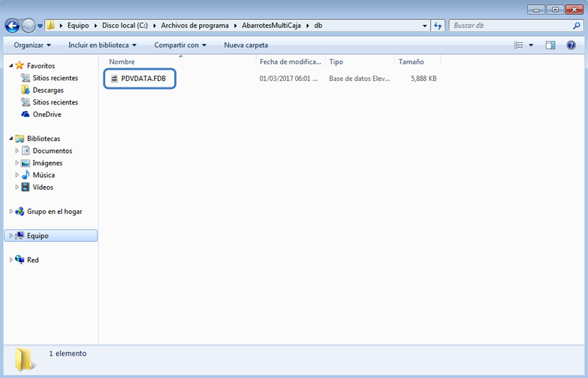Select Disco local (C:) in the address path
The image size is (588, 378).
click(125, 26)
